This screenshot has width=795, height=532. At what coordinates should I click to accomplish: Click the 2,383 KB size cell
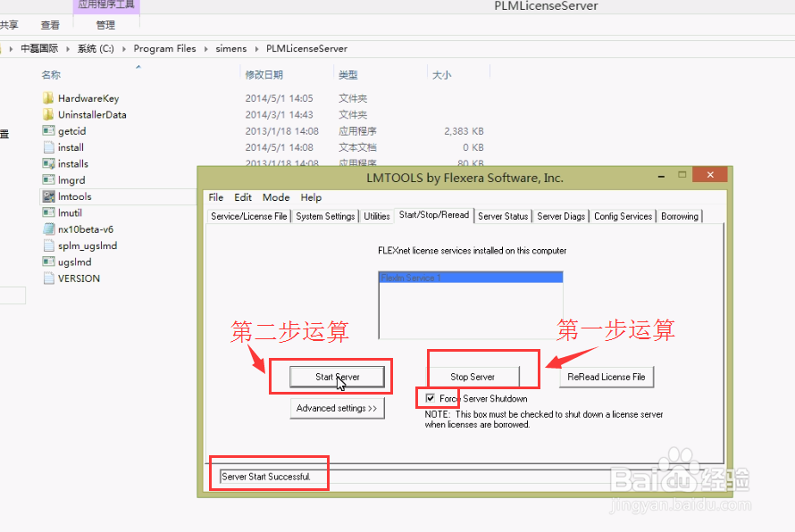click(x=464, y=131)
